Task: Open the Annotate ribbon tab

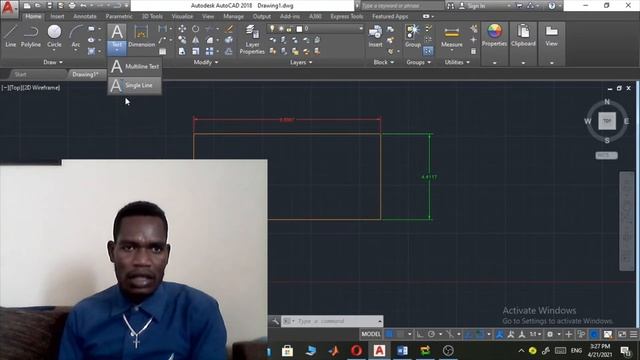Action: pos(84,16)
